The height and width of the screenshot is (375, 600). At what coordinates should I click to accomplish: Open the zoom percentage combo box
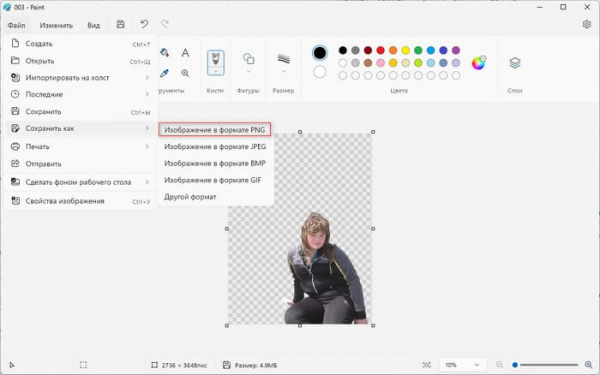463,365
